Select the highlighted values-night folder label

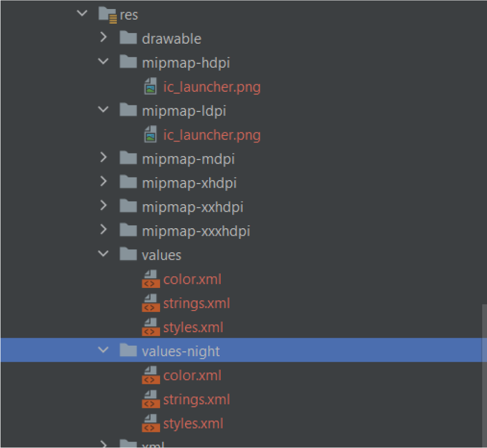181,352
